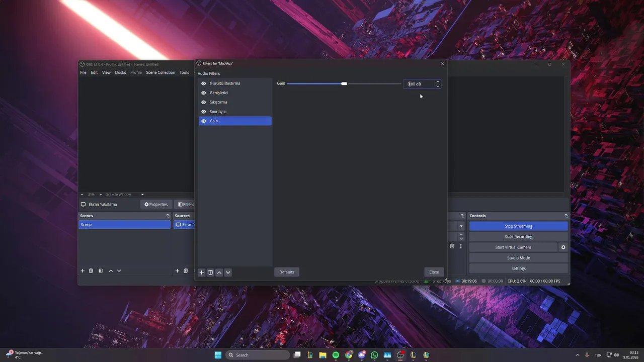Open virtual camera settings gear
644x362 pixels.
[563, 247]
